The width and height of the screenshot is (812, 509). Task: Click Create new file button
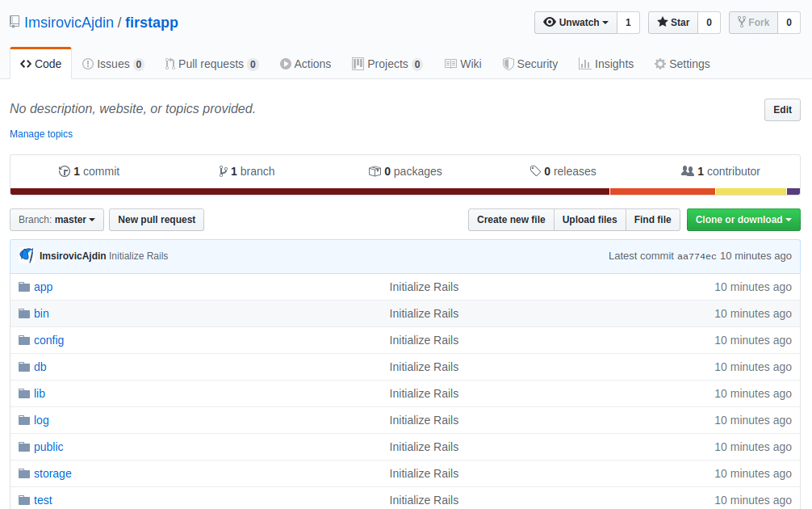[511, 220]
